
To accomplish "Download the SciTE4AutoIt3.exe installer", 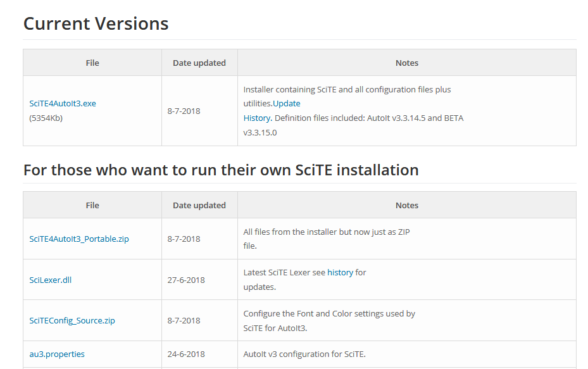I will pos(63,104).
